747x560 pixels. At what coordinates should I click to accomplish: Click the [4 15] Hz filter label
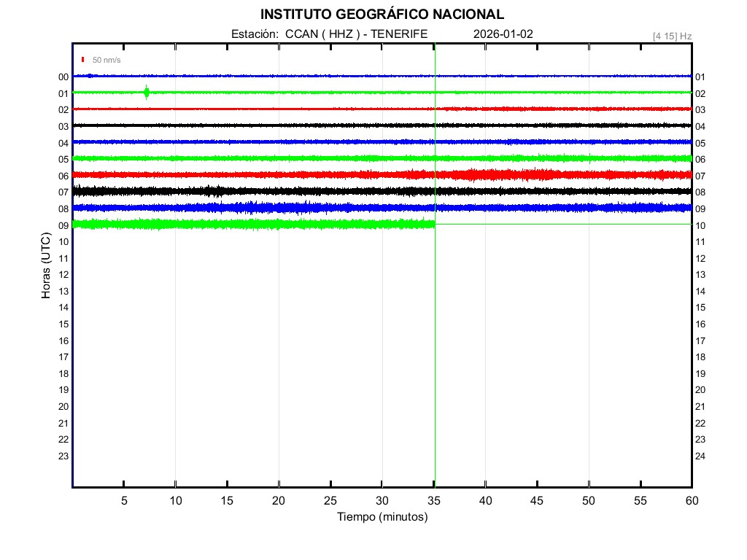click(672, 36)
